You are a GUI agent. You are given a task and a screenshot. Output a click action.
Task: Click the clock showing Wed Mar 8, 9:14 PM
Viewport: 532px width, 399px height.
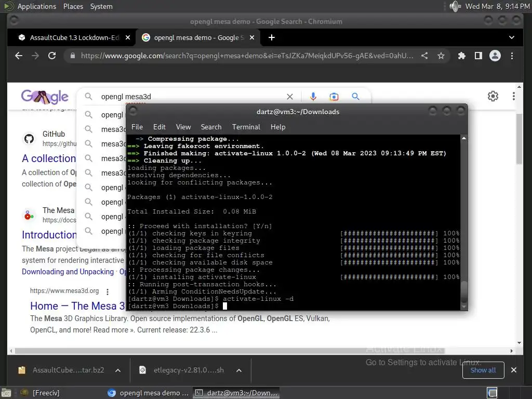coord(497,6)
